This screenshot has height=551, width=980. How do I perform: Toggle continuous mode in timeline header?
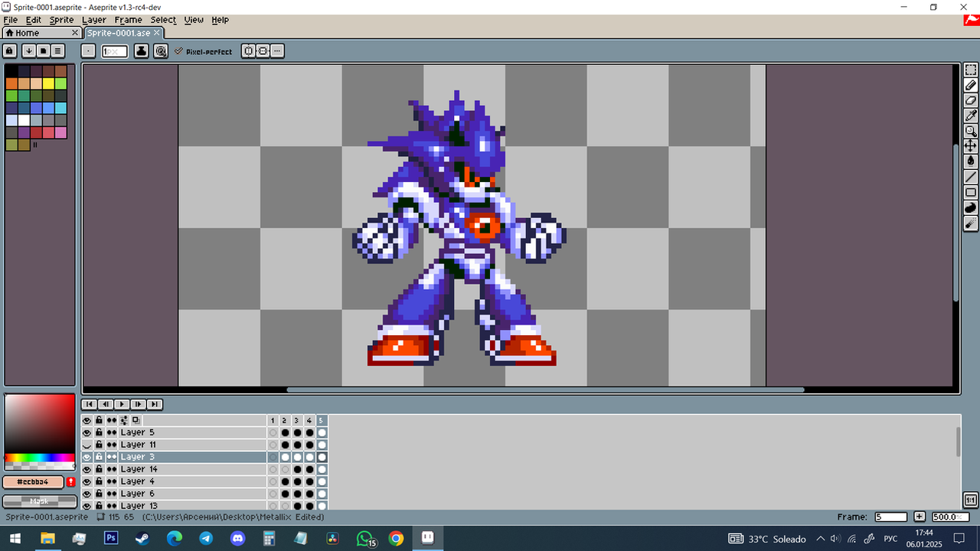pos(111,420)
